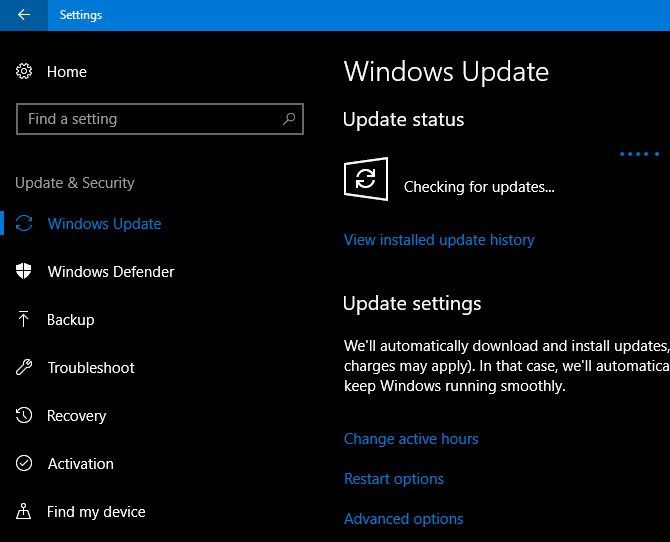The width and height of the screenshot is (670, 542).
Task: Open Advanced options link
Action: [404, 519]
